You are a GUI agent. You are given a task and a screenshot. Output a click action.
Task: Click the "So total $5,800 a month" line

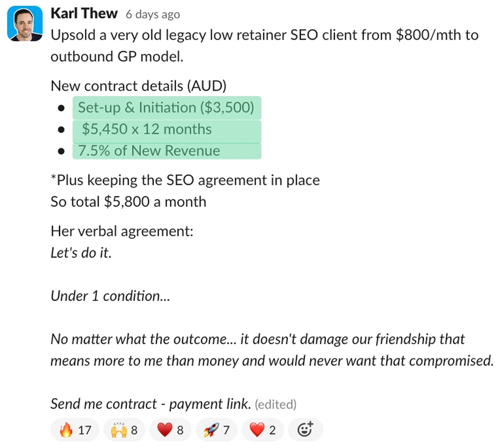pyautogui.click(x=128, y=201)
